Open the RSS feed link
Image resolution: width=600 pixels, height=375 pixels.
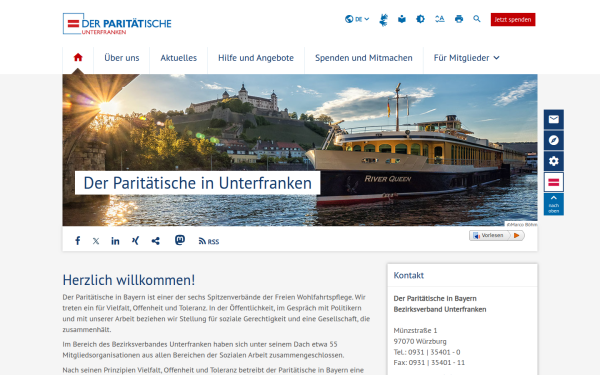point(209,241)
